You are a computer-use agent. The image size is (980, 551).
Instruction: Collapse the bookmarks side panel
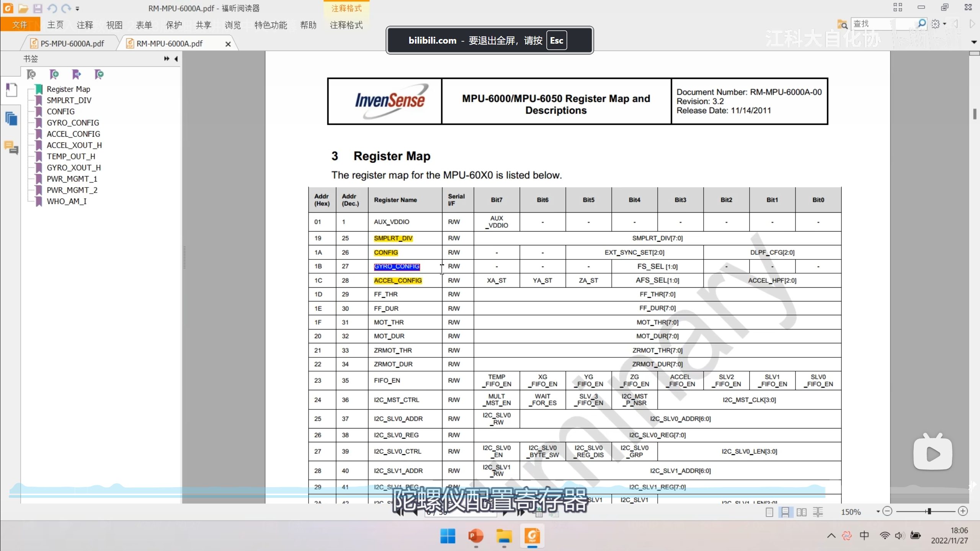pos(176,59)
